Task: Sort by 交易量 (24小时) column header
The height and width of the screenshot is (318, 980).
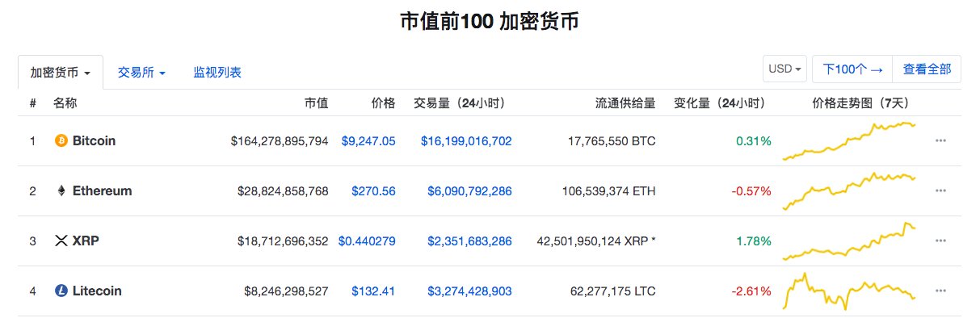Action: click(x=460, y=103)
